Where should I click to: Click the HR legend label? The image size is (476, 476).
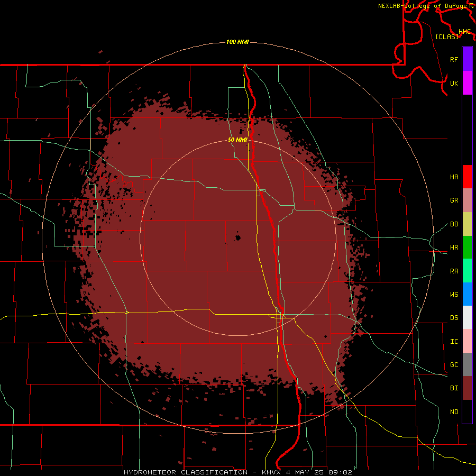[x=454, y=248]
